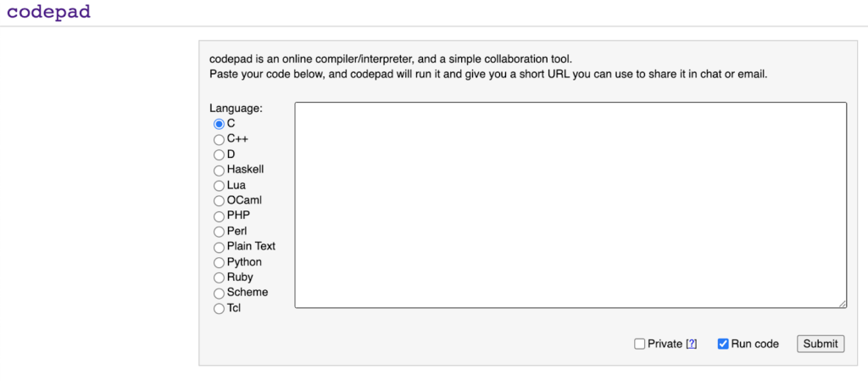Select Ruby radio button

click(219, 277)
